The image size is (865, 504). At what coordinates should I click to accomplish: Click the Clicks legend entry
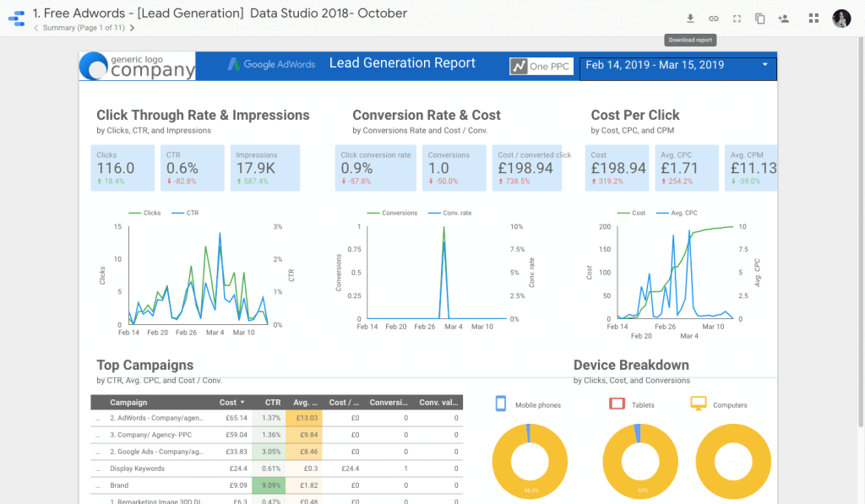[144, 213]
